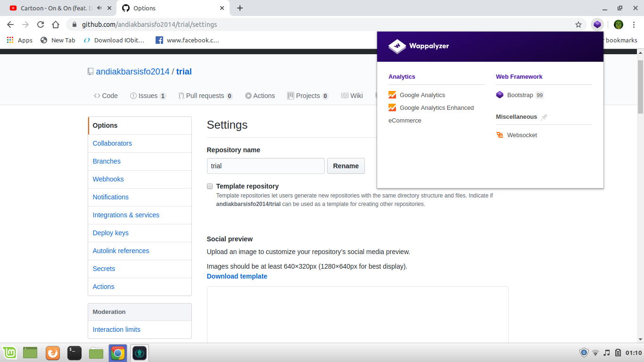Click the Wappalyzer logo in popup
644x362 pixels.
(419, 46)
